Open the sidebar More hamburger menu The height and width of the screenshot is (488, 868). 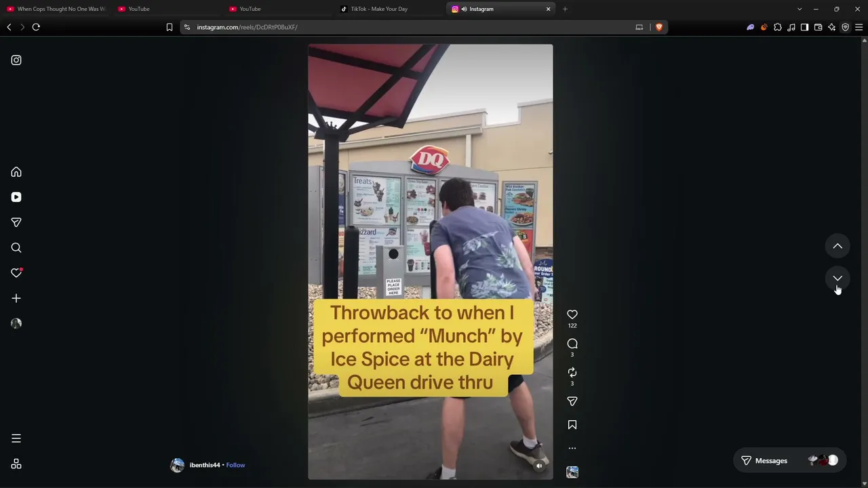pos(16,439)
